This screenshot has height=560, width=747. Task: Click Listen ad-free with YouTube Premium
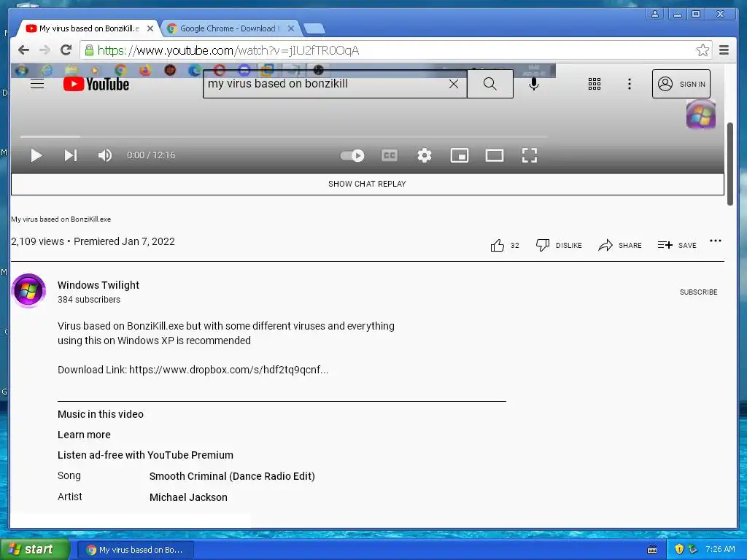point(145,455)
